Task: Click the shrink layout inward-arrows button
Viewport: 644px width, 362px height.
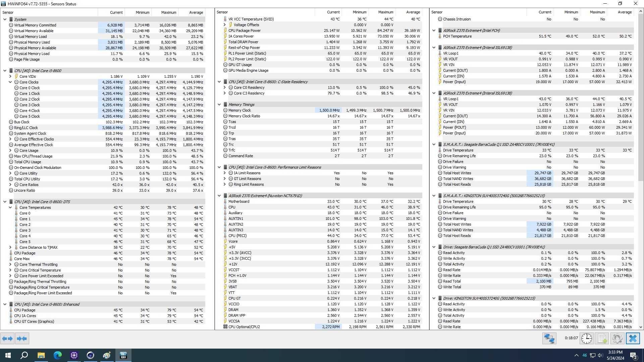Action: [22, 339]
